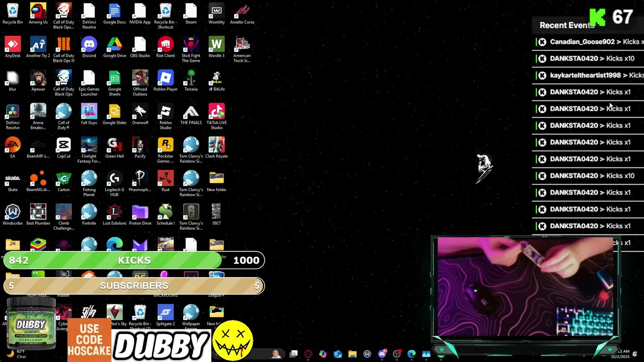Open Microsoft Edge in the taskbar
Screen dimensions: 644x362
(x=412, y=354)
